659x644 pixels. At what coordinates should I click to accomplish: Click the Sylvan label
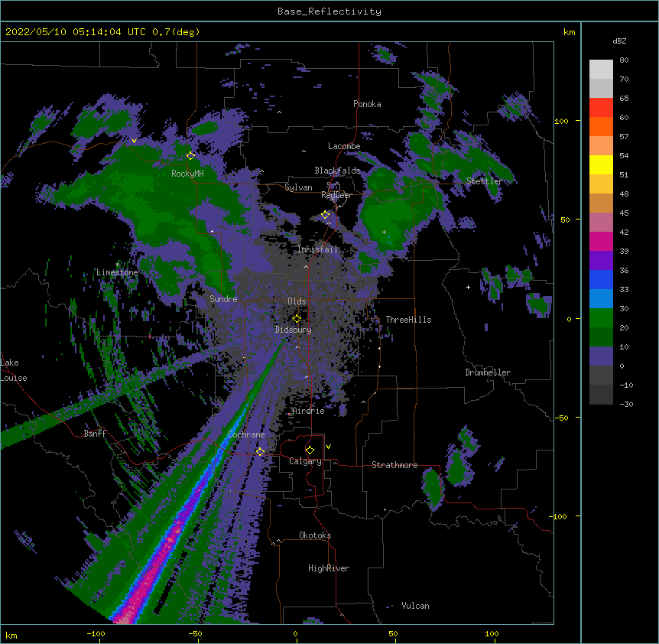click(298, 187)
